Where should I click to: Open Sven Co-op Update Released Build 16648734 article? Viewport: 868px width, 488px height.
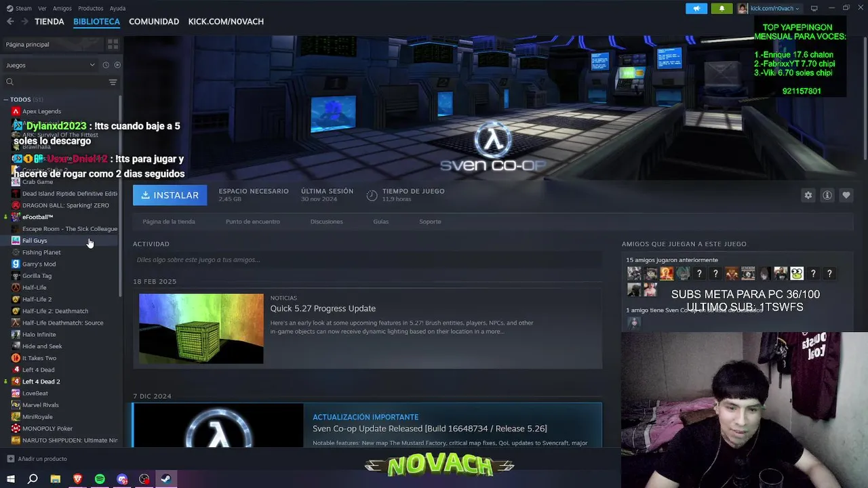[x=429, y=428]
